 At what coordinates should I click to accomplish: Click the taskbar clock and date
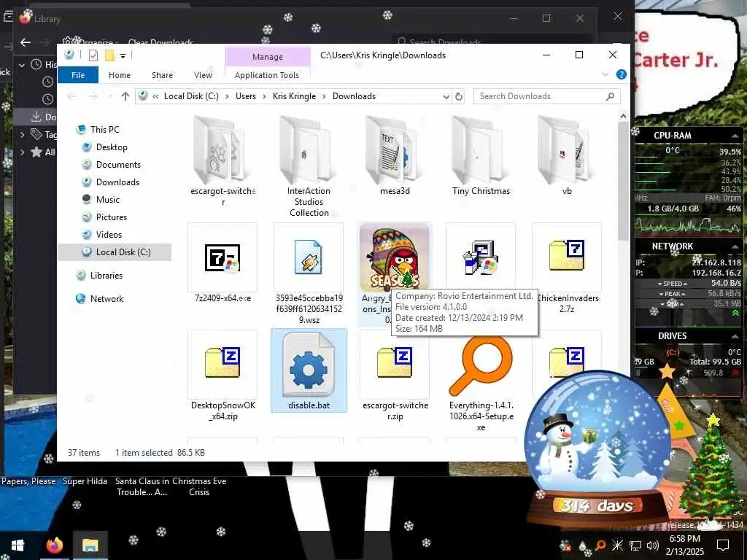click(x=684, y=545)
